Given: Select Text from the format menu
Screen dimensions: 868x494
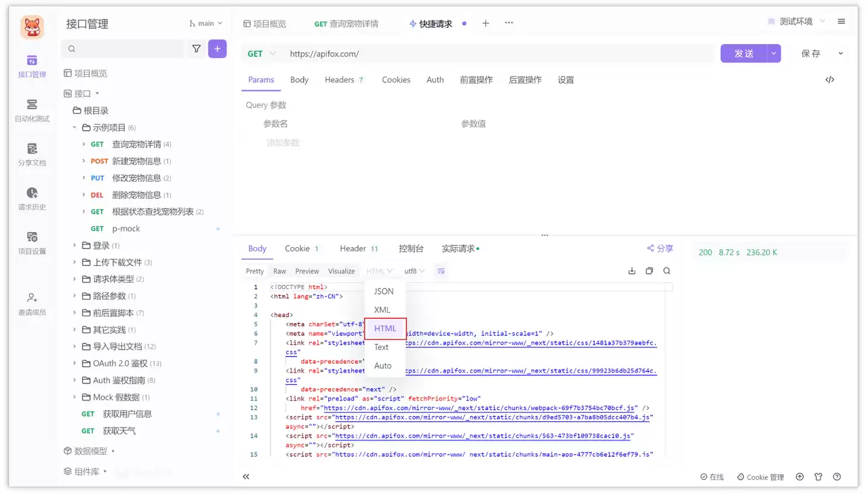Looking at the screenshot, I should pyautogui.click(x=382, y=347).
